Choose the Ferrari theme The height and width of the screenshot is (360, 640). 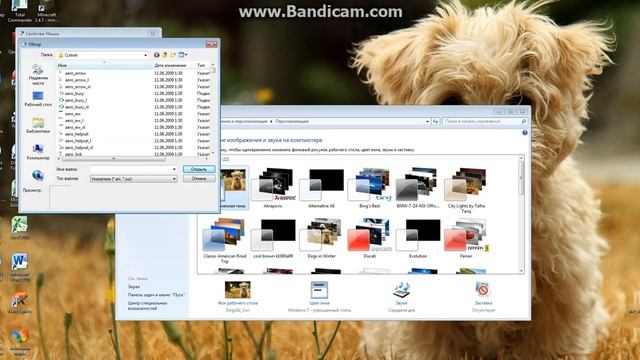(466, 238)
